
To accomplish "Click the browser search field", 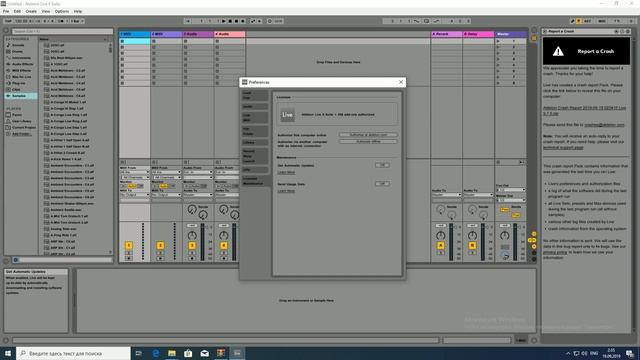I will click(62, 31).
